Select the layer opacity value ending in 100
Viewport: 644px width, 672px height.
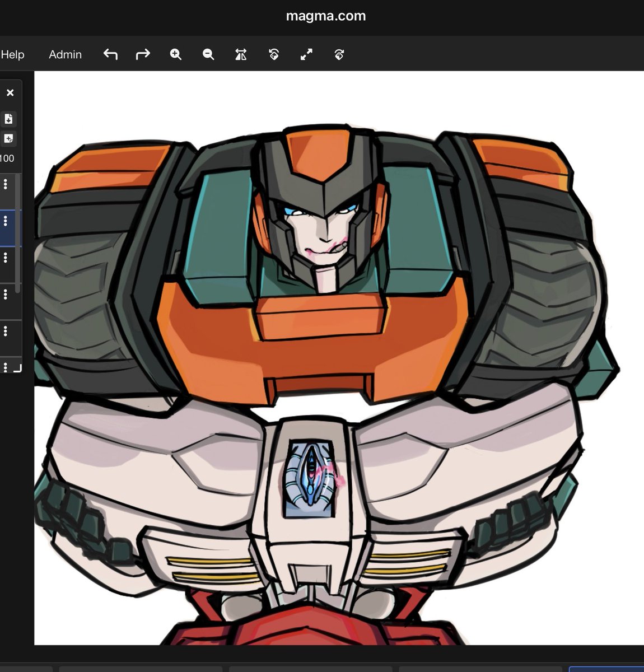pos(7,158)
